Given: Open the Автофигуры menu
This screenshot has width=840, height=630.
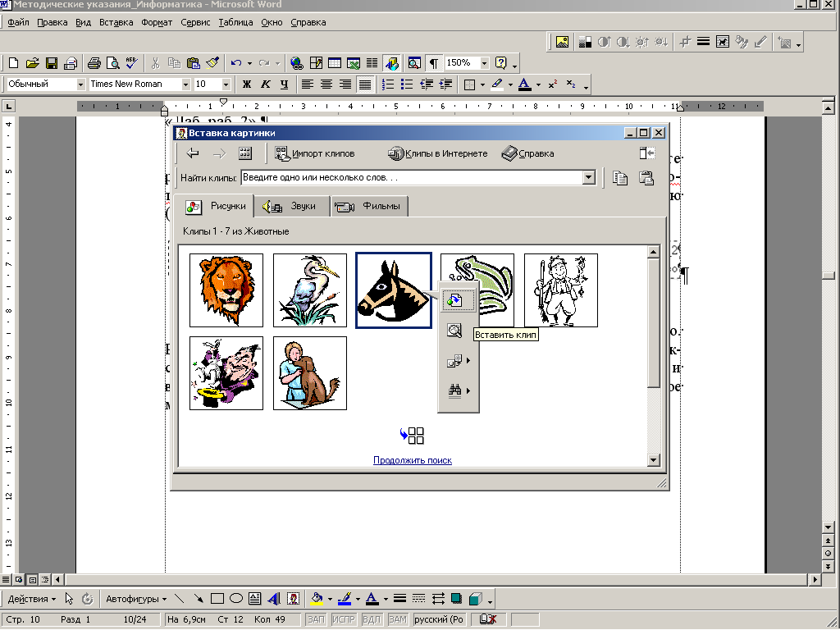Looking at the screenshot, I should (136, 599).
